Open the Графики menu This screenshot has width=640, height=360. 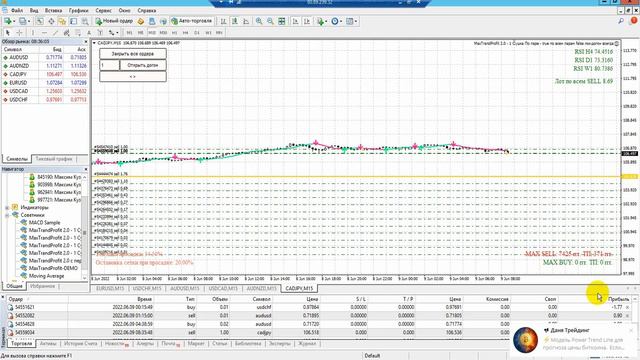(x=78, y=10)
